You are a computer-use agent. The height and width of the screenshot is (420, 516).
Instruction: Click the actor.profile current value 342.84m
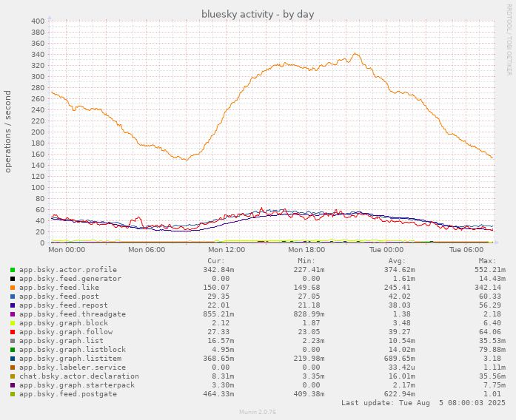click(x=218, y=270)
